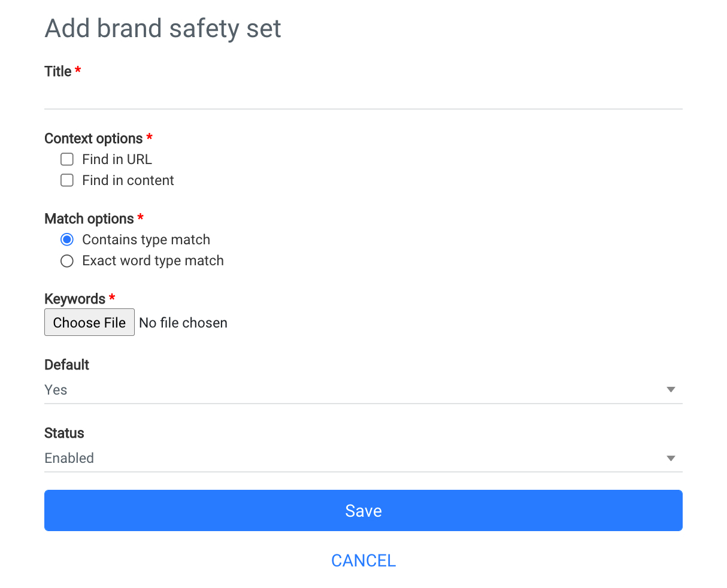This screenshot has width=727, height=588.
Task: Click the No file chosen text
Action: point(183,322)
